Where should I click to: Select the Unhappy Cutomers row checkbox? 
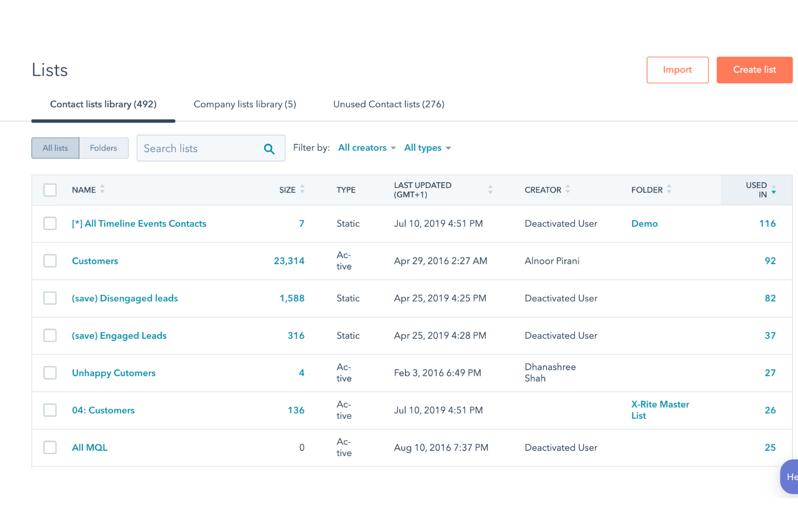pyautogui.click(x=50, y=372)
